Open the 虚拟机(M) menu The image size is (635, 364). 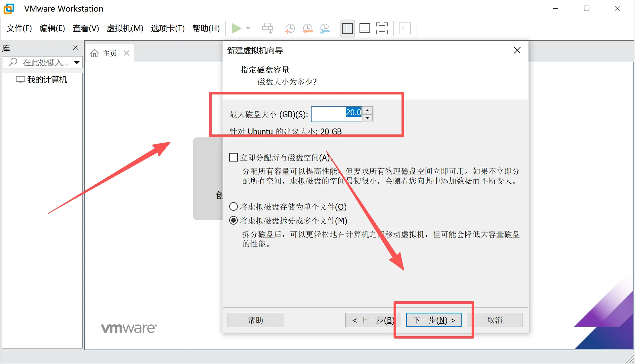[x=125, y=28]
